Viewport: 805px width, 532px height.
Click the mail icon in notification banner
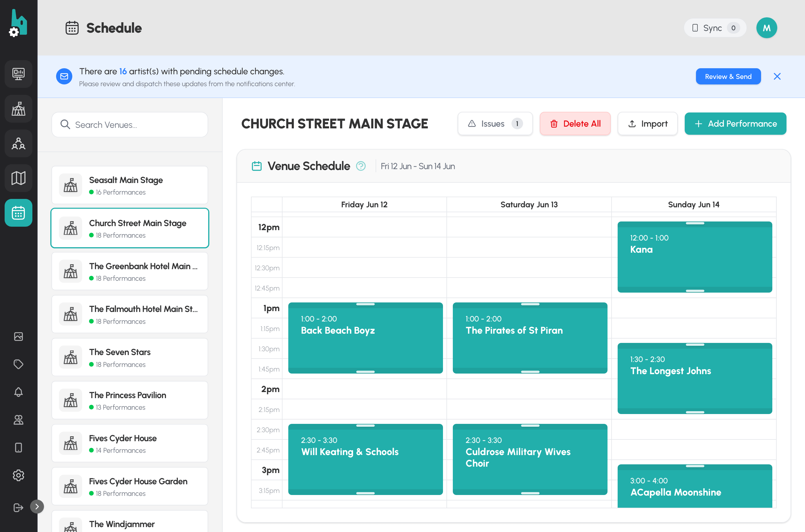coord(64,76)
